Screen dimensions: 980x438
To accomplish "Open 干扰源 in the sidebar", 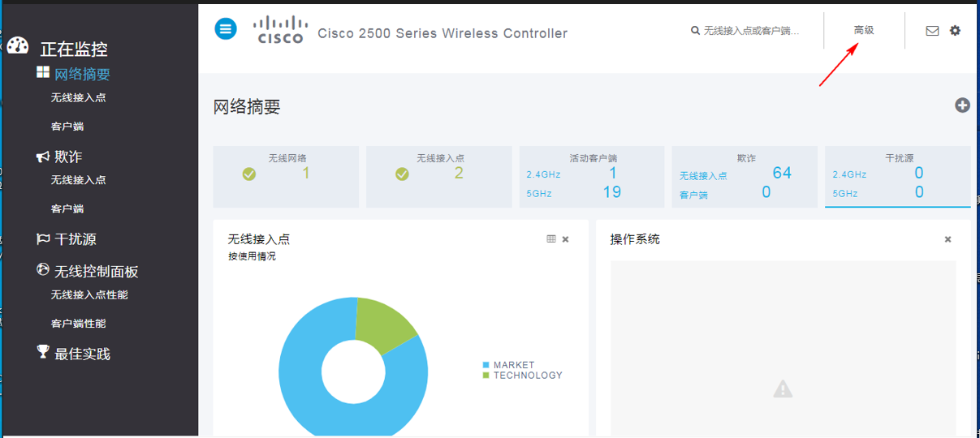I will [x=76, y=239].
